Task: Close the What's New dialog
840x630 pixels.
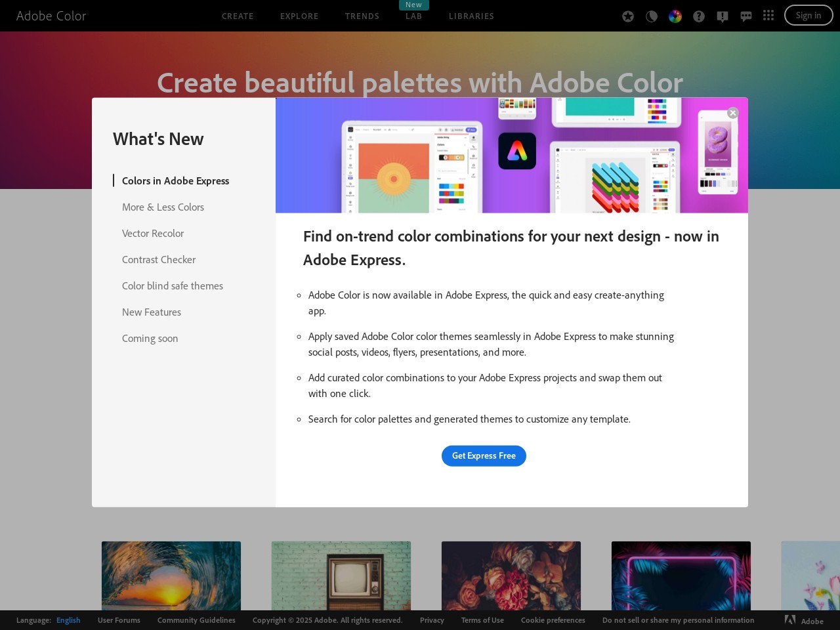Action: pos(733,113)
